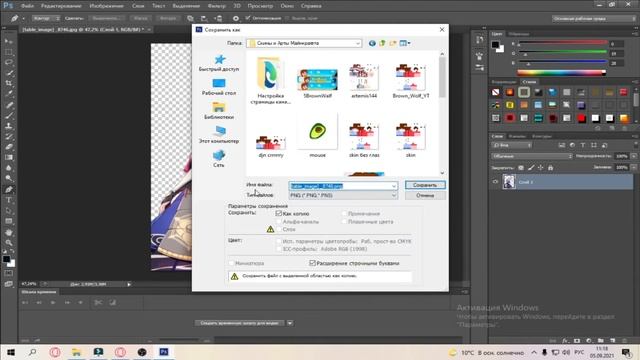Open Windows taskbar search
This screenshot has width=640, height=360.
pos(33,352)
